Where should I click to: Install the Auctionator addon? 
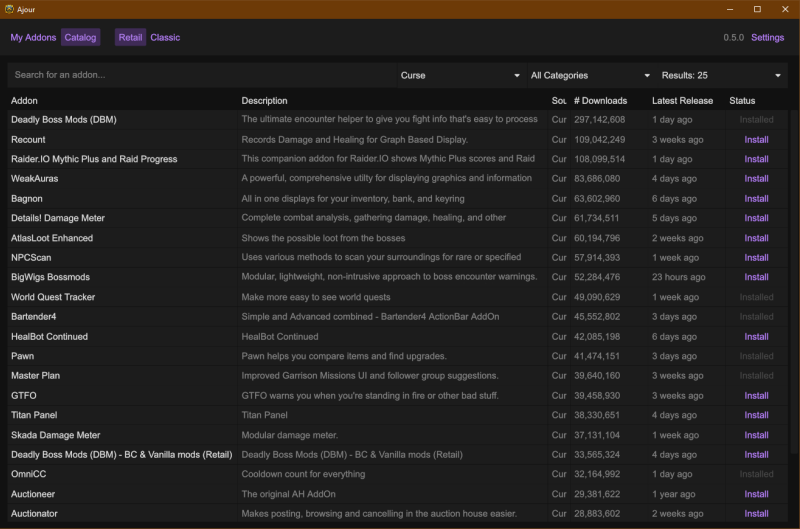(x=756, y=514)
